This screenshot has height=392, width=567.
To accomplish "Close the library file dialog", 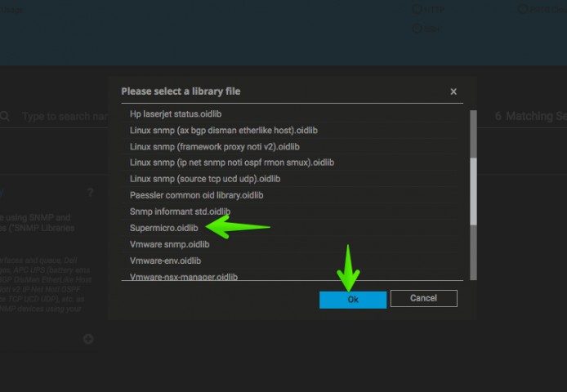I will (453, 91).
